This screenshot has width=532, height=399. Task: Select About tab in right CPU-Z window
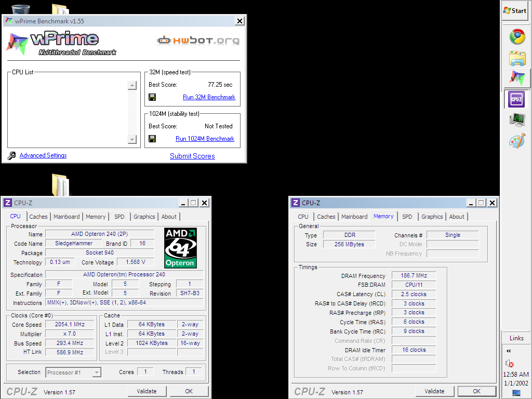[457, 217]
